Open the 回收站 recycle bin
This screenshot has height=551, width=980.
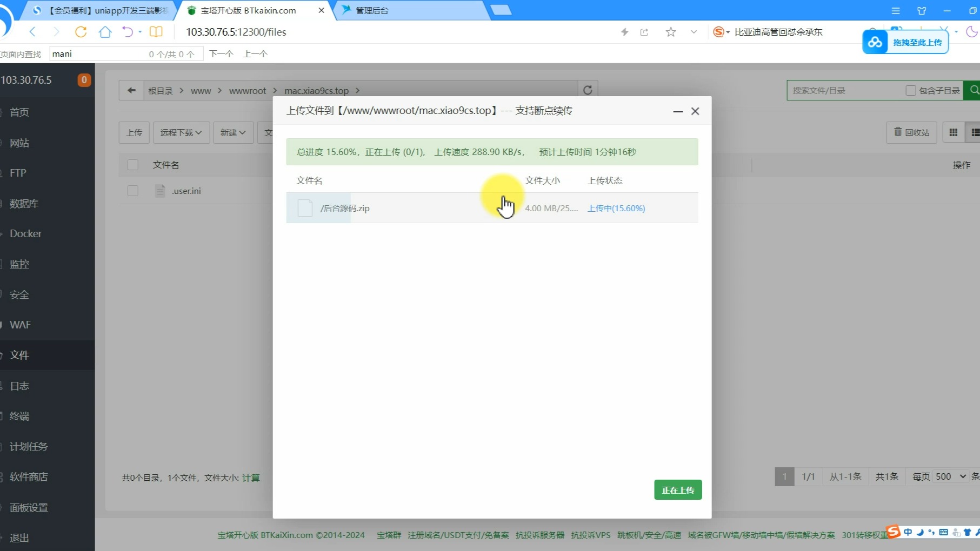[911, 132]
